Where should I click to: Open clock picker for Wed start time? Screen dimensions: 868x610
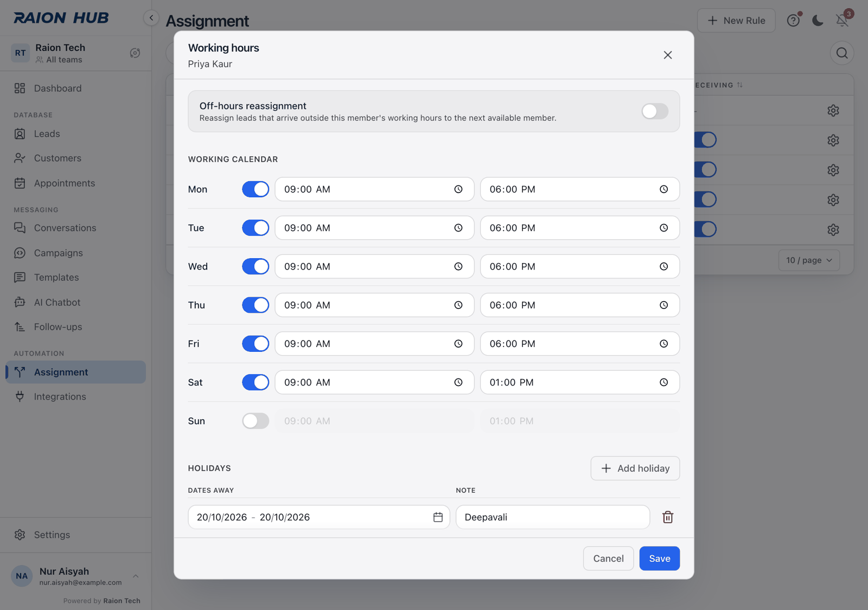point(458,266)
